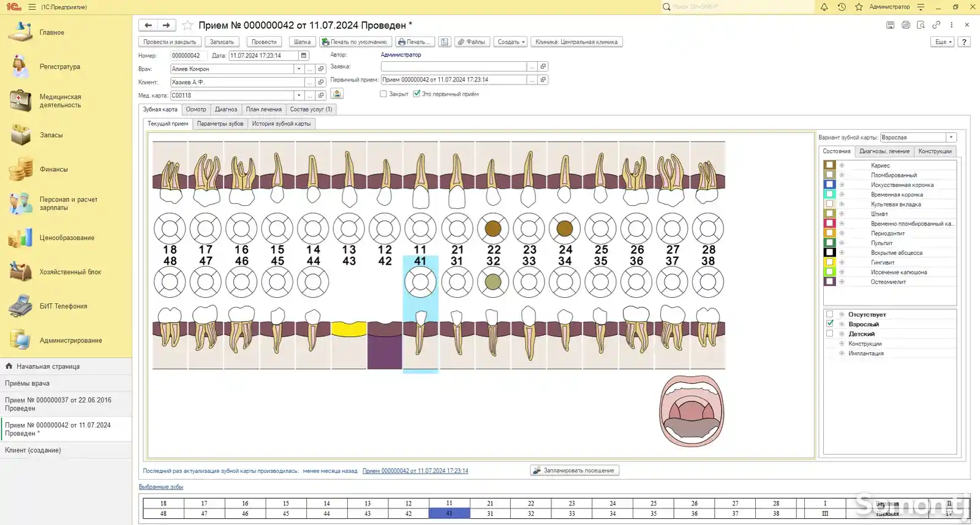Open the Выбранные зубы link

(161, 487)
